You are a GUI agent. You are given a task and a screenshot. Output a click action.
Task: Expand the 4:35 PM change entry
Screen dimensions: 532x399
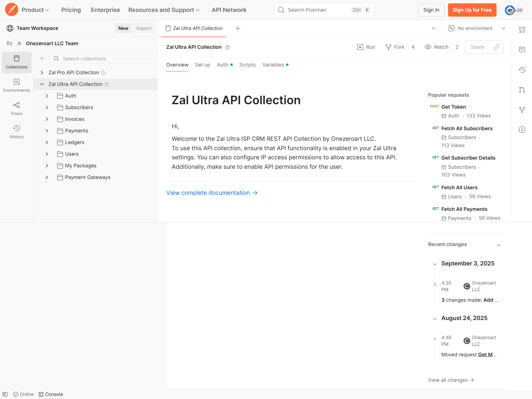coord(435,284)
